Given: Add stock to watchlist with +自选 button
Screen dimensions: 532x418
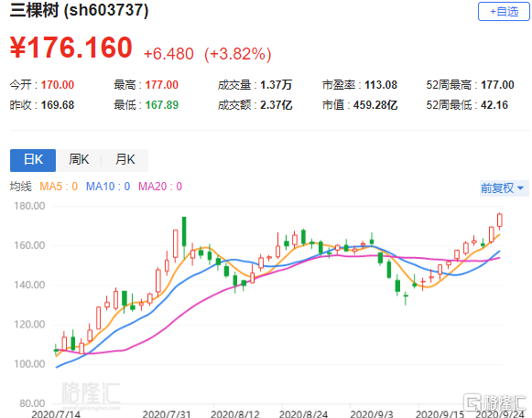Looking at the screenshot, I should coord(504,12).
